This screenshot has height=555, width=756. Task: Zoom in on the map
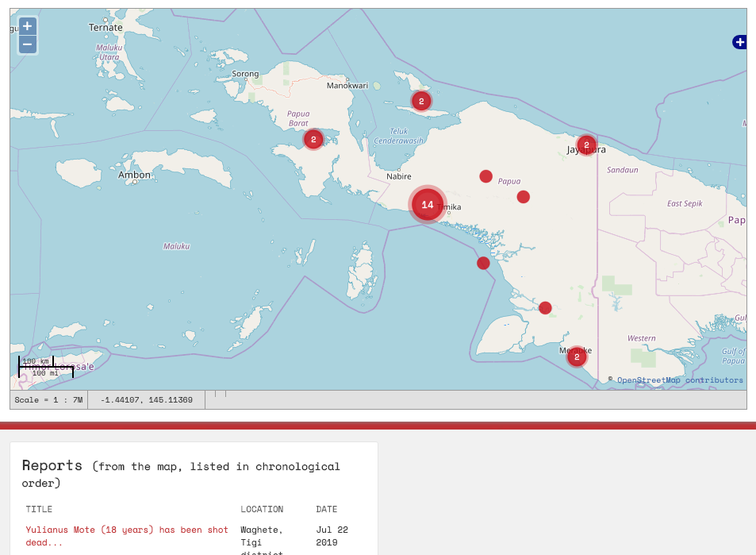(27, 26)
